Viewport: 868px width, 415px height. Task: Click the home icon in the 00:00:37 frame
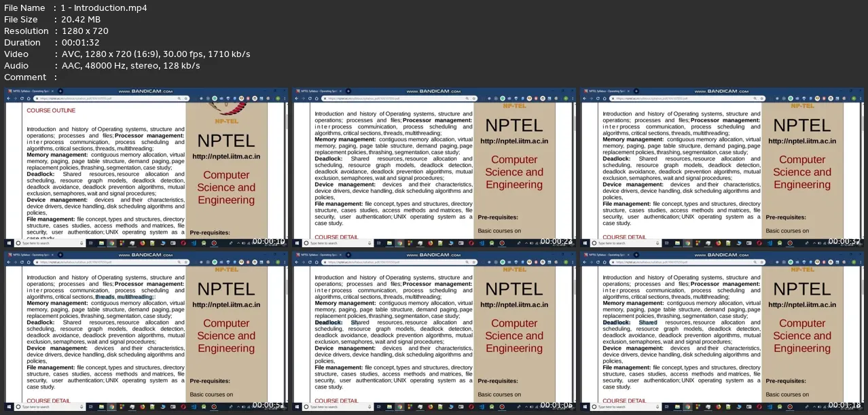[604, 98]
